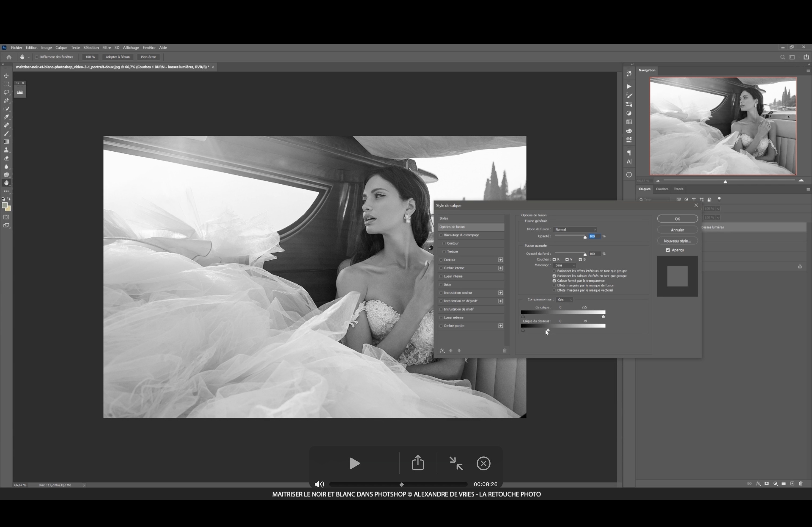812x527 pixels.
Task: Toggle Calque formé par la transparence checkbox
Action: tap(554, 281)
